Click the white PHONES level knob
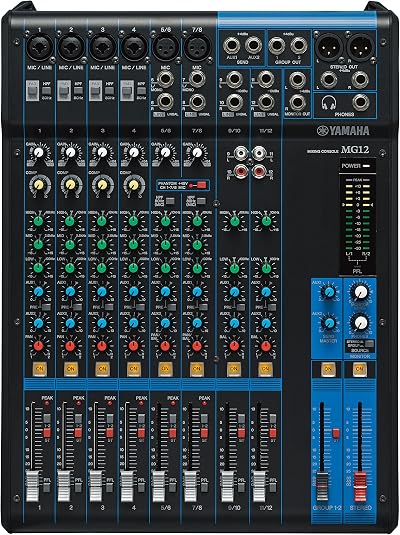 (x=361, y=322)
